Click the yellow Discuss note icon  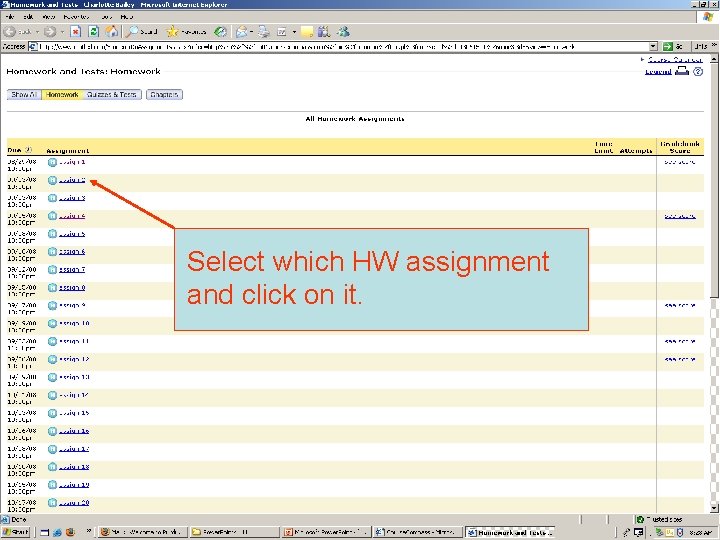point(307,32)
